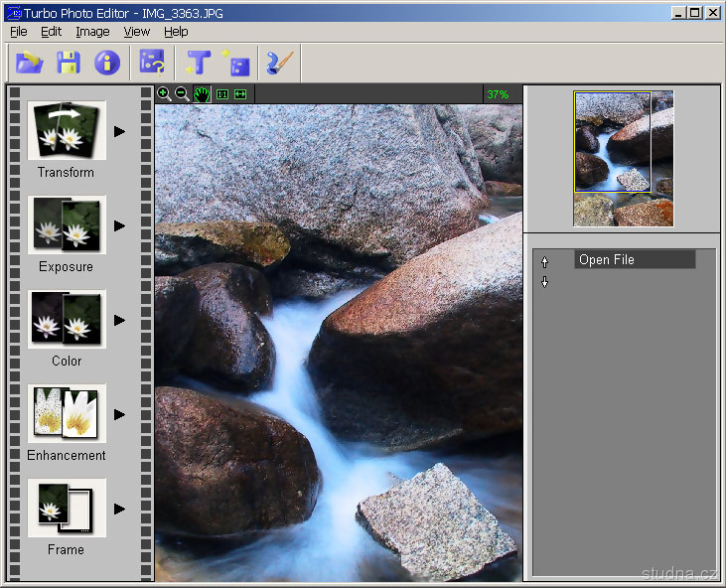
Task: Save the image with floppy disk icon
Action: pyautogui.click(x=69, y=64)
